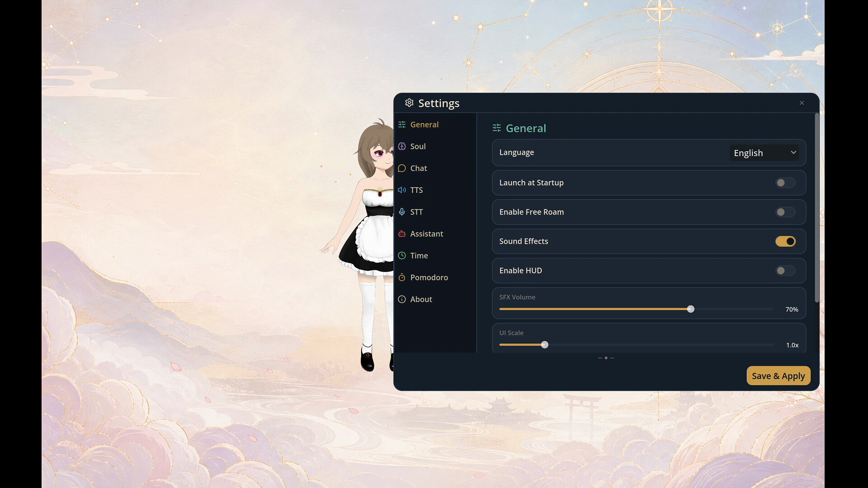Switch to the Soul tab
This screenshot has width=868, height=488.
(435, 146)
